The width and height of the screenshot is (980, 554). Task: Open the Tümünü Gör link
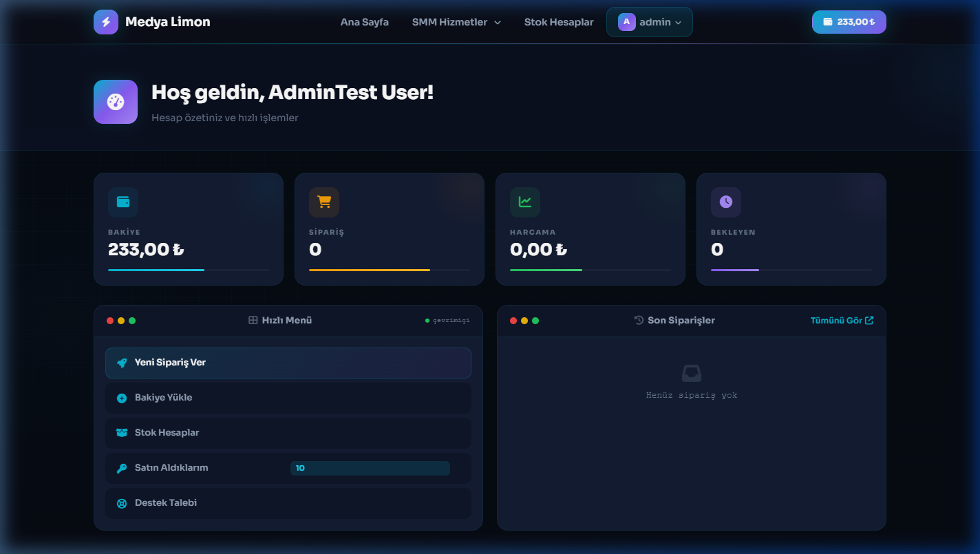point(841,321)
